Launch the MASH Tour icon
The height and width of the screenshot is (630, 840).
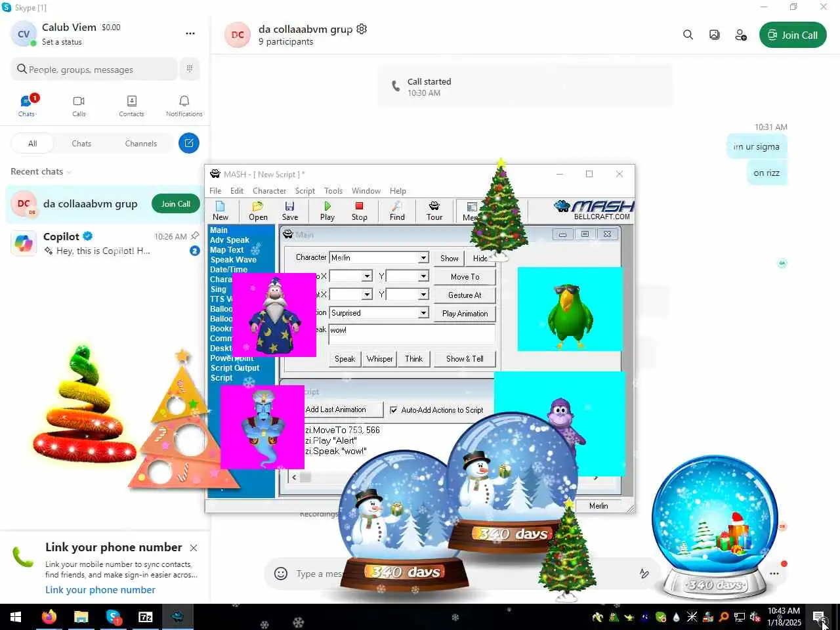pos(434,211)
